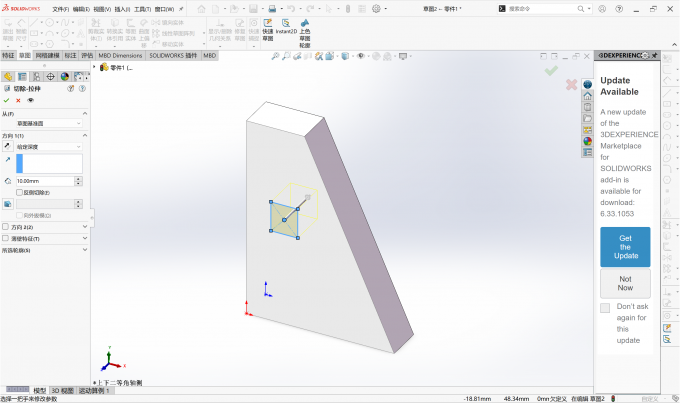Open the PropertyManager tab icon
This screenshot has width=680, height=403.
click(x=22, y=77)
